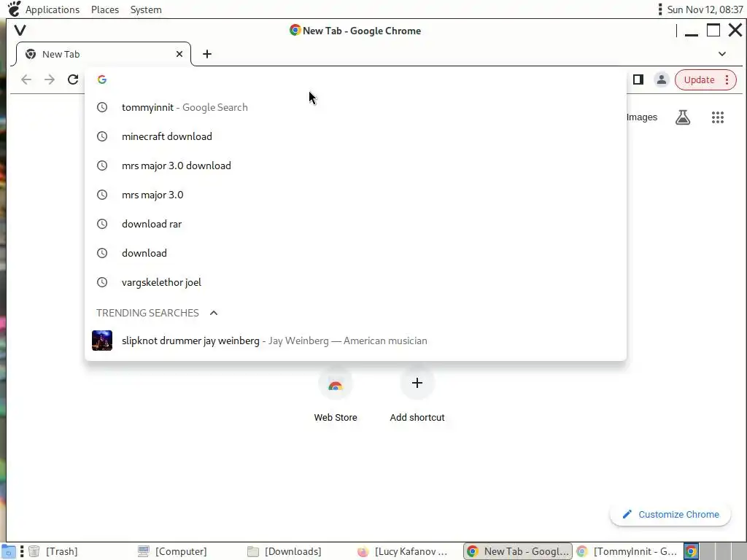Select mrs major 3.0 download suggestion
This screenshot has height=560, width=747.
355,166
